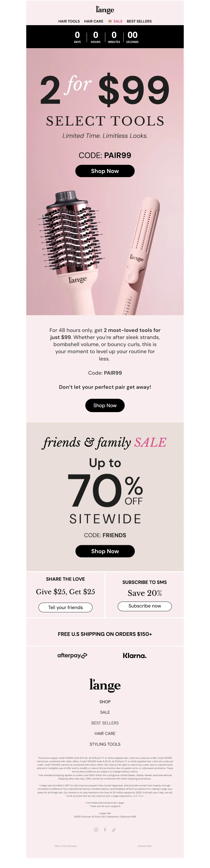Open the Instagram icon in footer
Screen dimensions: 210x868
pyautogui.click(x=96, y=829)
